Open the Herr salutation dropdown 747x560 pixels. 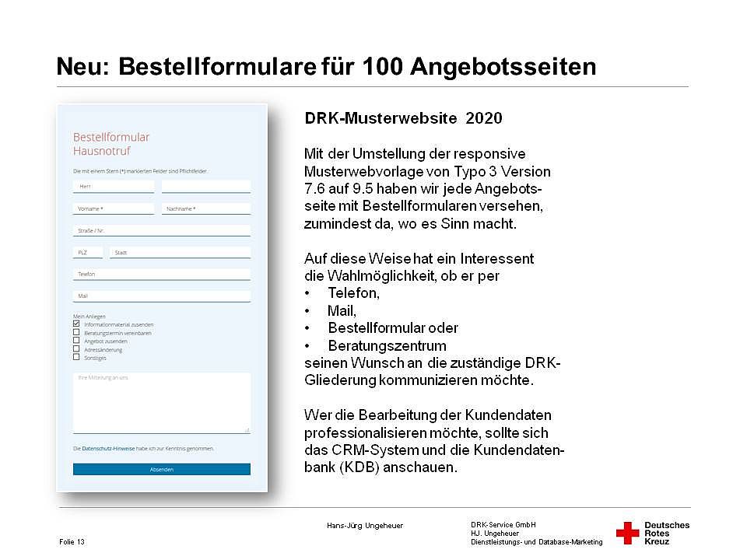(114, 186)
